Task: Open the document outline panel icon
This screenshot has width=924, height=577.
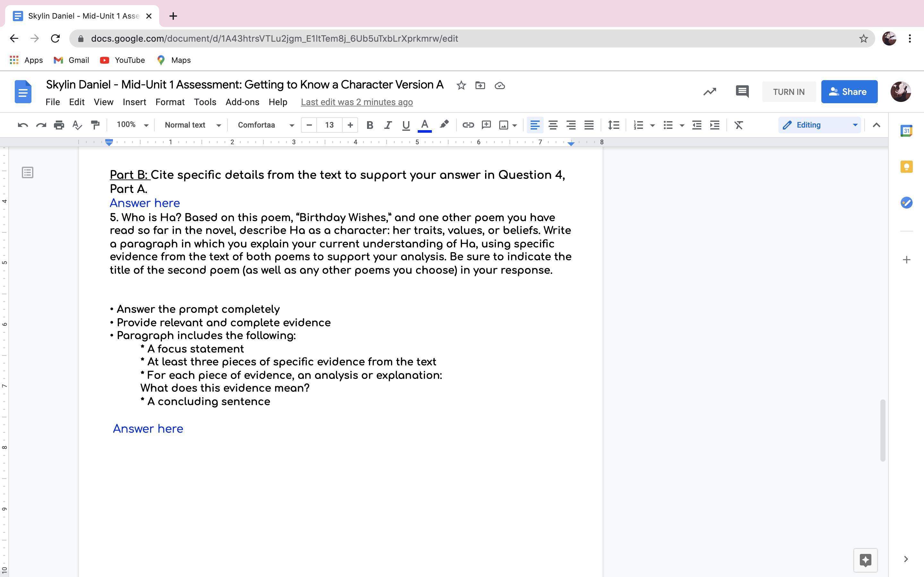Action: coord(28,172)
